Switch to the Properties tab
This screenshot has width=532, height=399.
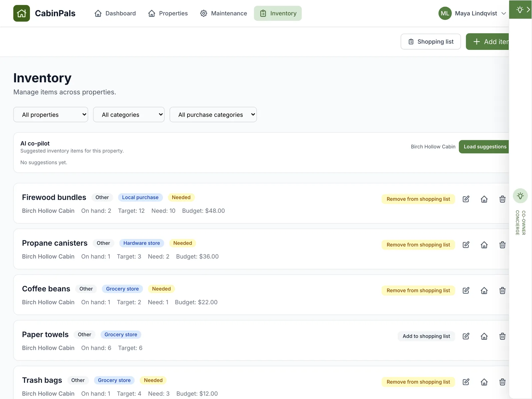coord(168,13)
